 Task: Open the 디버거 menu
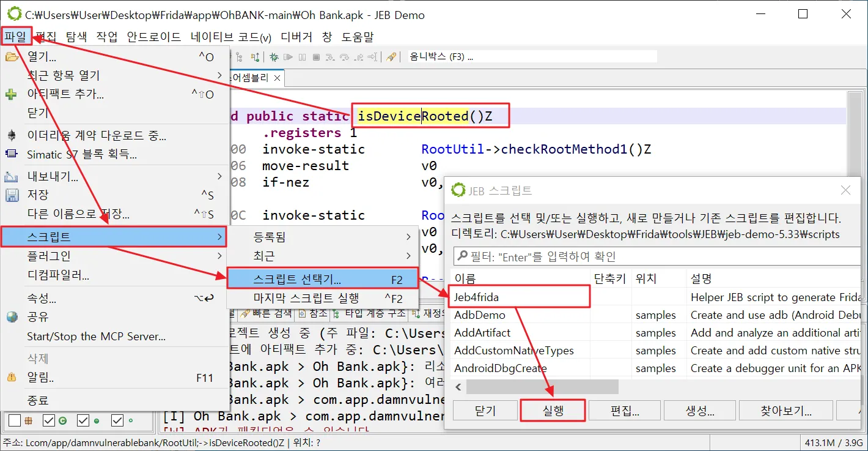pos(296,37)
